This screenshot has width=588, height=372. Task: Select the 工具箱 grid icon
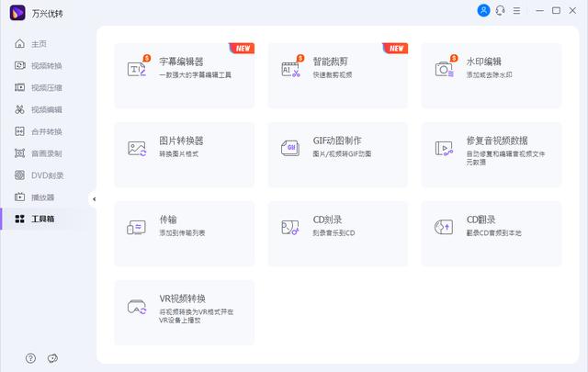click(x=19, y=219)
